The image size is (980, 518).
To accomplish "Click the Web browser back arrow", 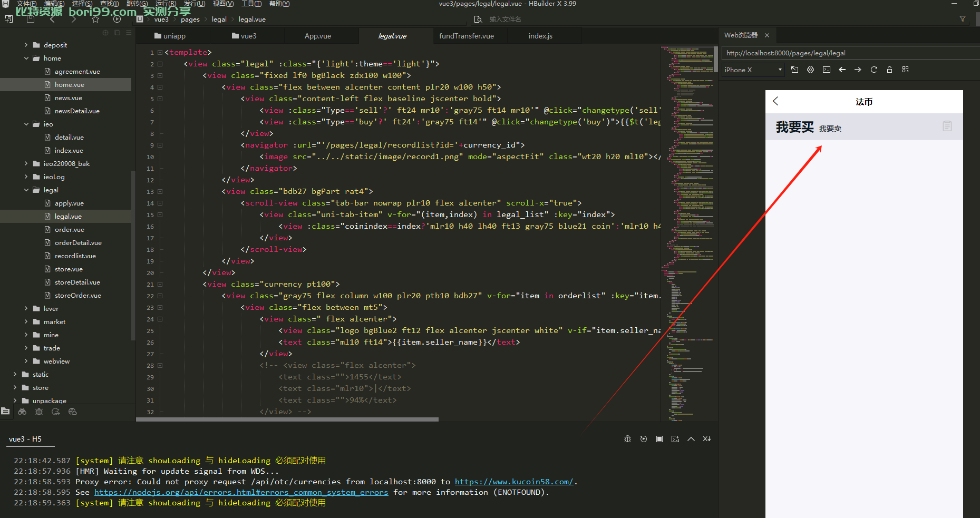I will coord(842,70).
